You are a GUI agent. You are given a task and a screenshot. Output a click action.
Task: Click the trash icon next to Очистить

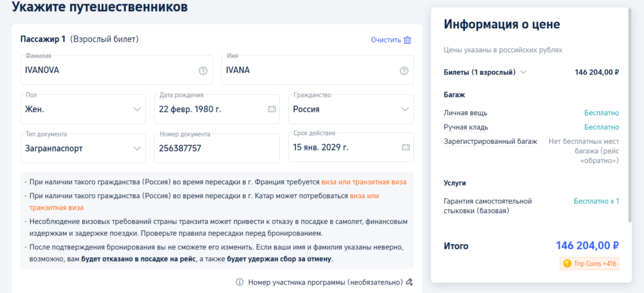(x=408, y=40)
